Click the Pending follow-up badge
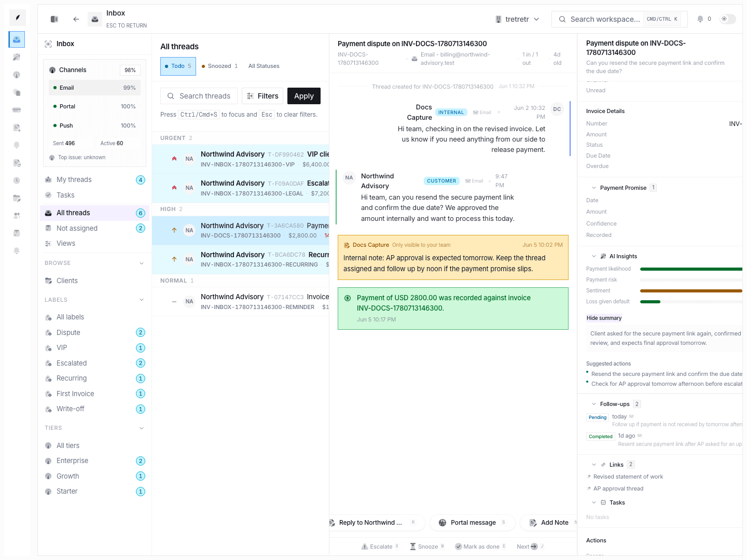747x560 pixels. (x=598, y=417)
